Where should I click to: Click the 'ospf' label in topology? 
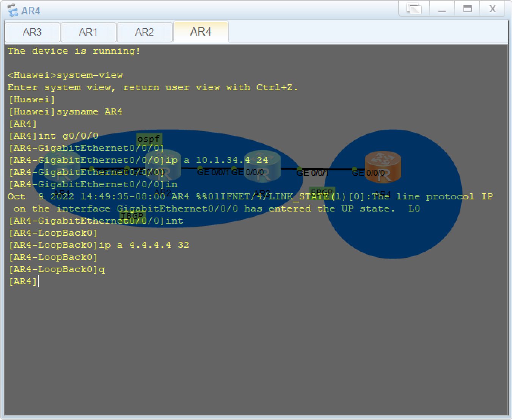(x=149, y=139)
